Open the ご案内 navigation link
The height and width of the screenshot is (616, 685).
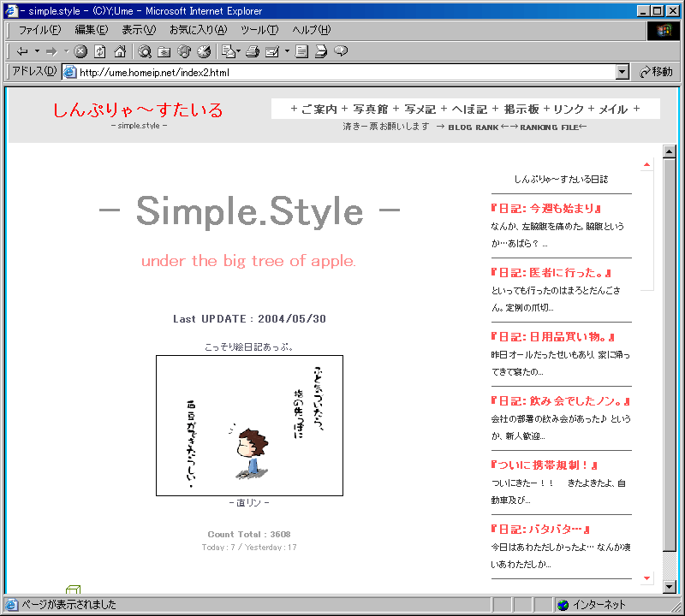pyautogui.click(x=319, y=110)
